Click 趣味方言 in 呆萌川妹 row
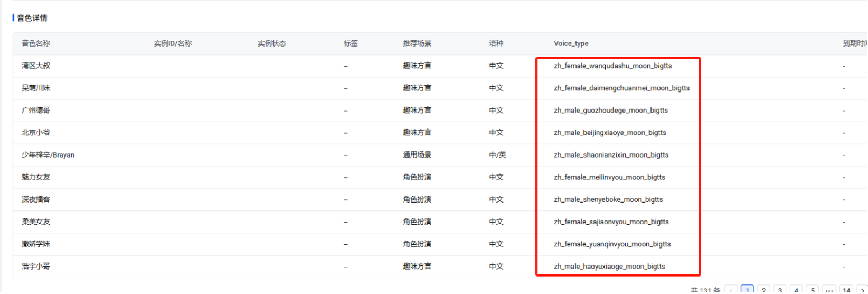 pyautogui.click(x=417, y=88)
